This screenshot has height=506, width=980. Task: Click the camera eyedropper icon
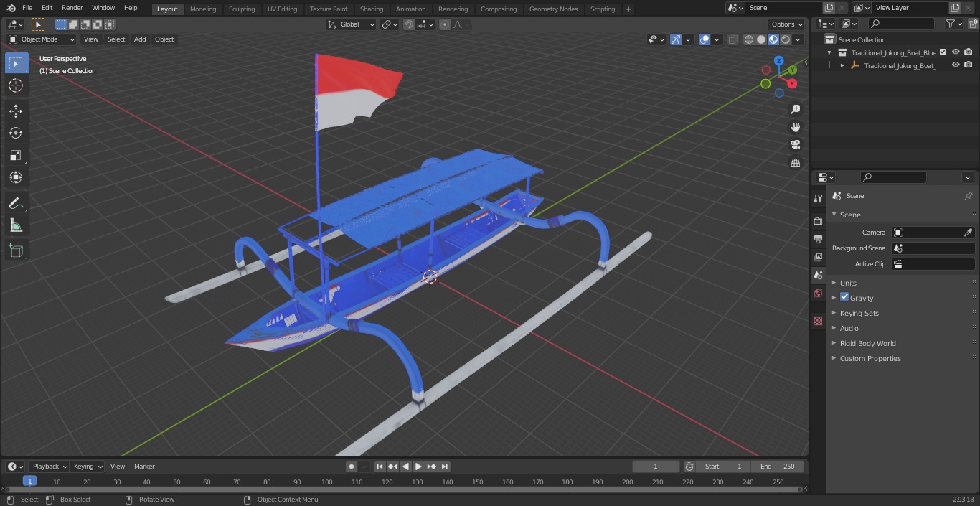(x=968, y=233)
